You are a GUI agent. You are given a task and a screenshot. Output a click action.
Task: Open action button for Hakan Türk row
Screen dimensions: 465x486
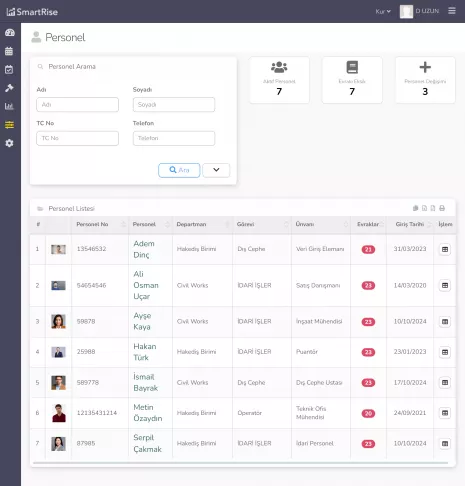point(445,352)
